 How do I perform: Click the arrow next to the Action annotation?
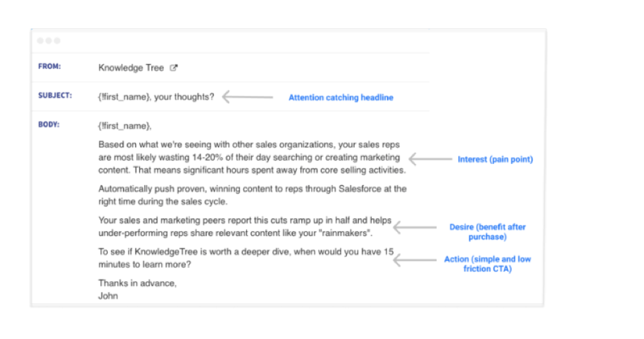[415, 260]
